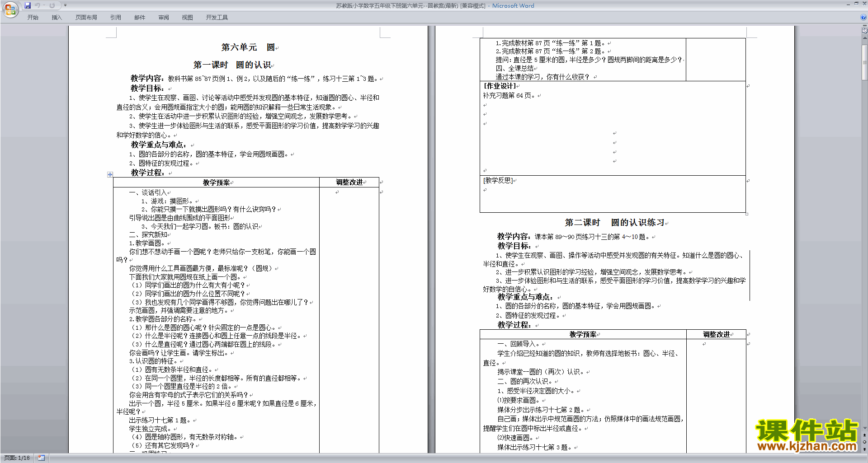Viewport: 868px width, 463px height.
Task: Click the [作业设计] label
Action: coord(500,86)
